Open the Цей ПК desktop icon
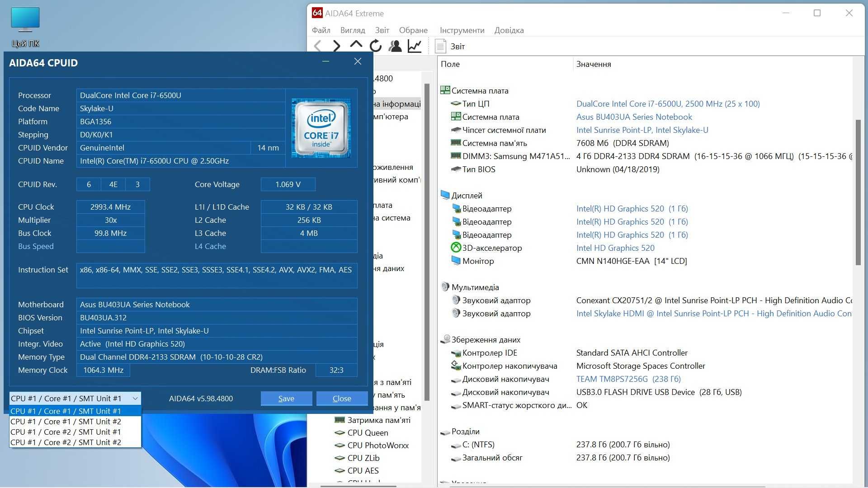868x488 pixels. tap(25, 27)
